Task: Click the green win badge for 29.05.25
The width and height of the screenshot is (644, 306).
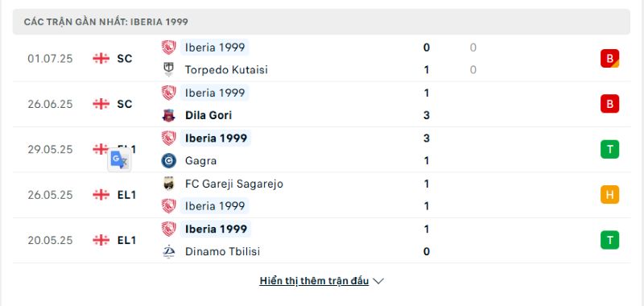Action: pyautogui.click(x=609, y=150)
